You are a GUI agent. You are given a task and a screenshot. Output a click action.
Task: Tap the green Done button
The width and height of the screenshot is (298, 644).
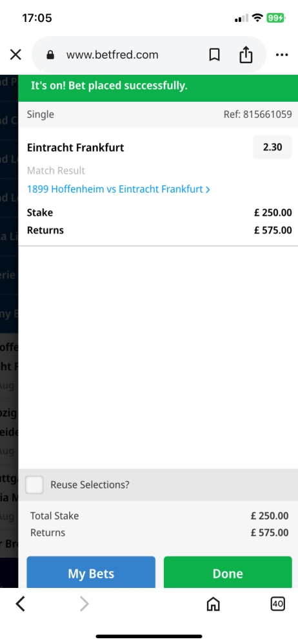228,573
